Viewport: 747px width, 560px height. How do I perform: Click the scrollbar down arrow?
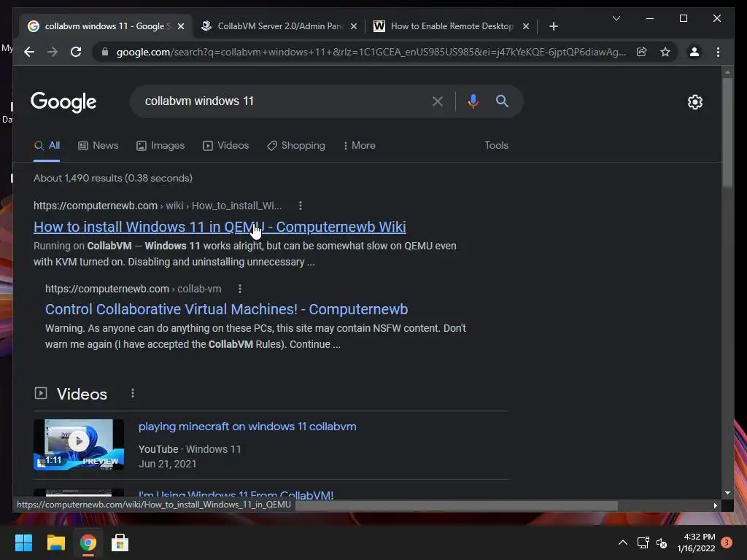click(x=727, y=493)
